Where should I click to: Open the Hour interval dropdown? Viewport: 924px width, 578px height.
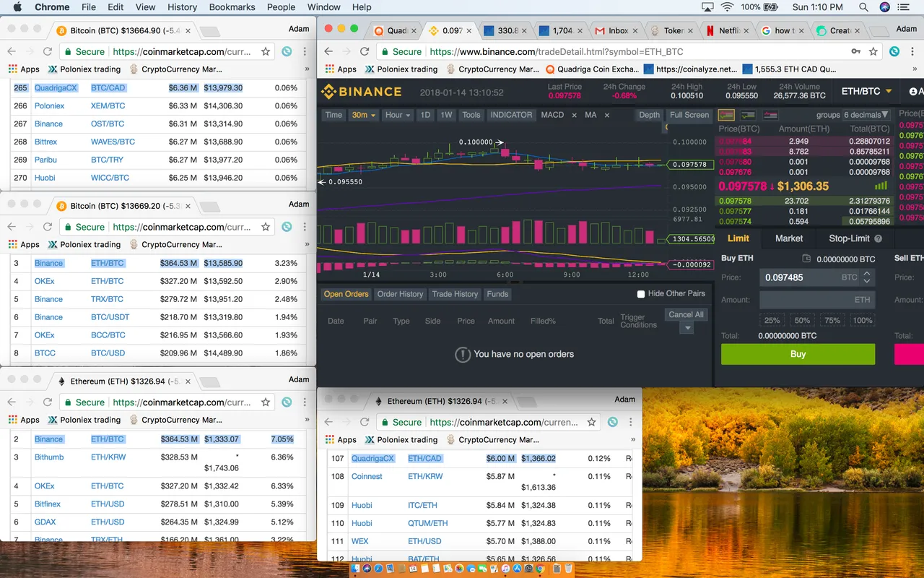point(398,115)
